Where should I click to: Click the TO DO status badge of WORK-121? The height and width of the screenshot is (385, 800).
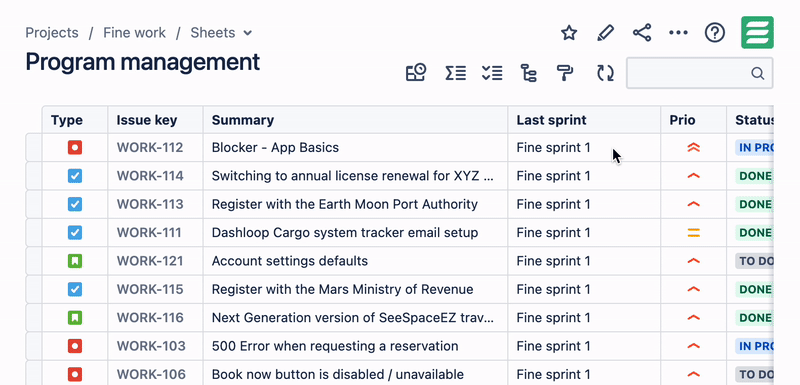(754, 261)
